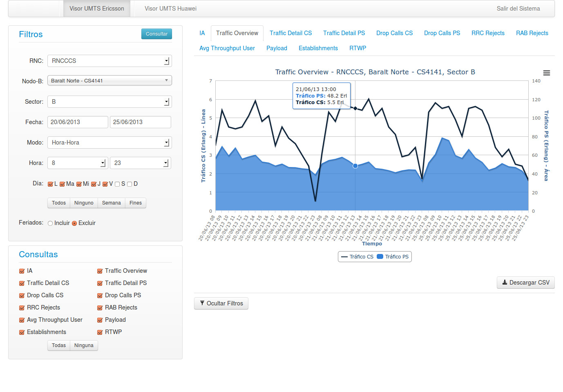563x392 pixels.
Task: Open the Drop Calls CS tab
Action: point(394,33)
